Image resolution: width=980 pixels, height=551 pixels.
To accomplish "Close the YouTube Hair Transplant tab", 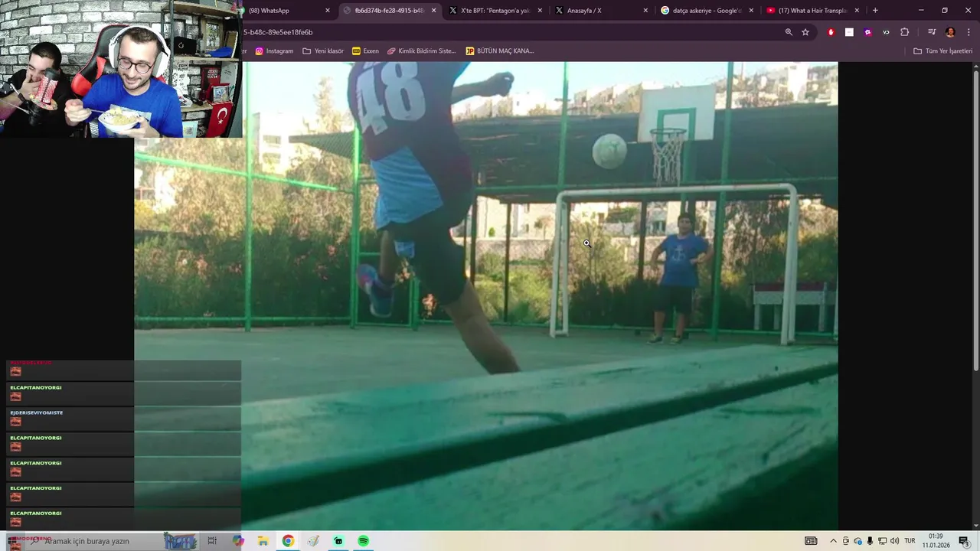I will coord(857,11).
